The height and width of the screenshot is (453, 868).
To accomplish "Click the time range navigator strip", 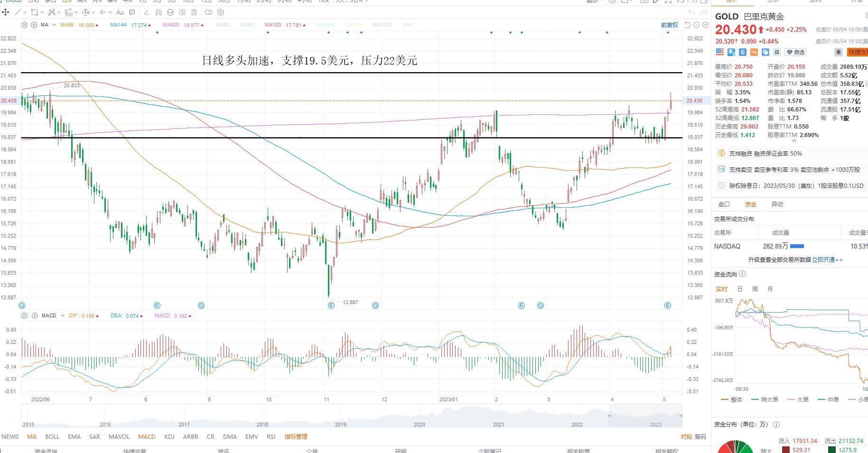I will 352,416.
